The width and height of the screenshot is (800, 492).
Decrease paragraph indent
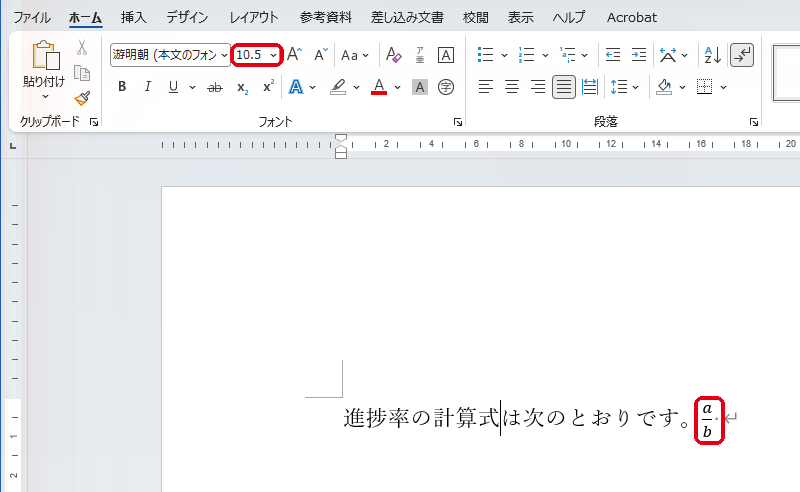pos(613,55)
